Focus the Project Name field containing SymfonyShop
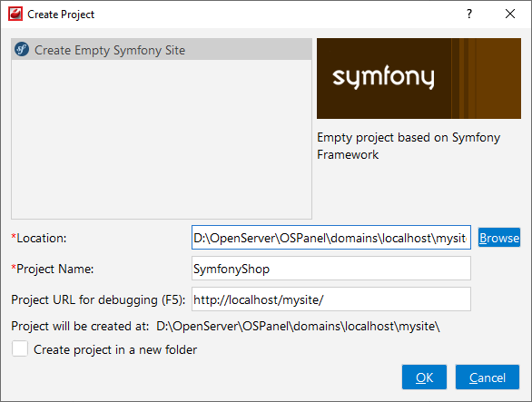This screenshot has height=402, width=532. pos(331,269)
